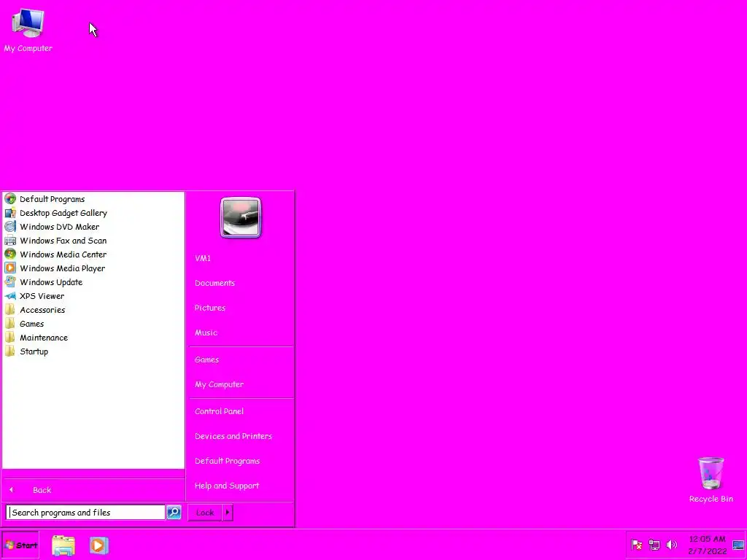Click the Startup folder icon
The image size is (747, 560).
pos(10,351)
